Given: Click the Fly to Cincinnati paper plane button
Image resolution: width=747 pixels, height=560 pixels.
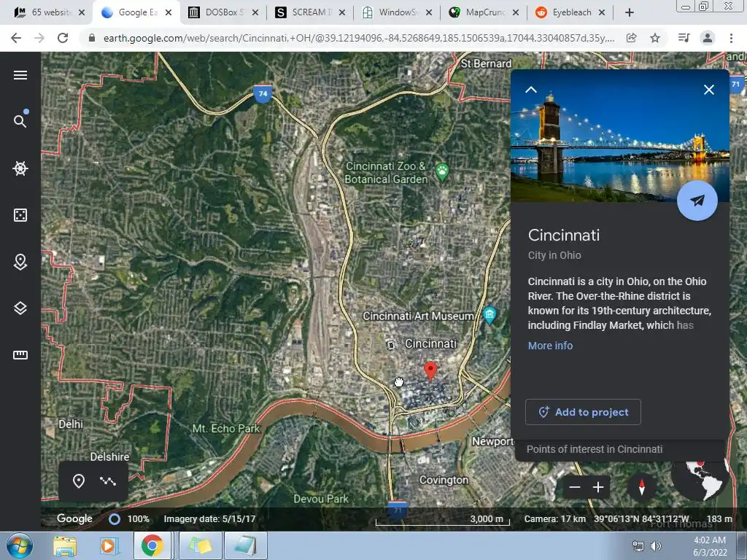Looking at the screenshot, I should (x=697, y=201).
